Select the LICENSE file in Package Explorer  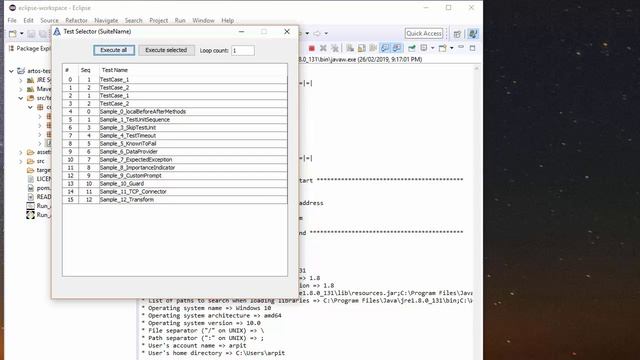[39, 179]
